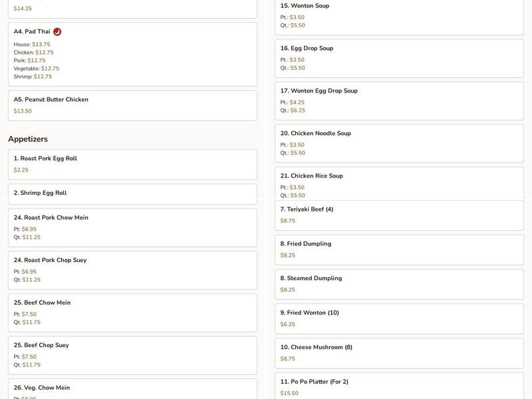
Task: Pick 17. Wonton Egg Drop Soup
Action: [x=399, y=101]
